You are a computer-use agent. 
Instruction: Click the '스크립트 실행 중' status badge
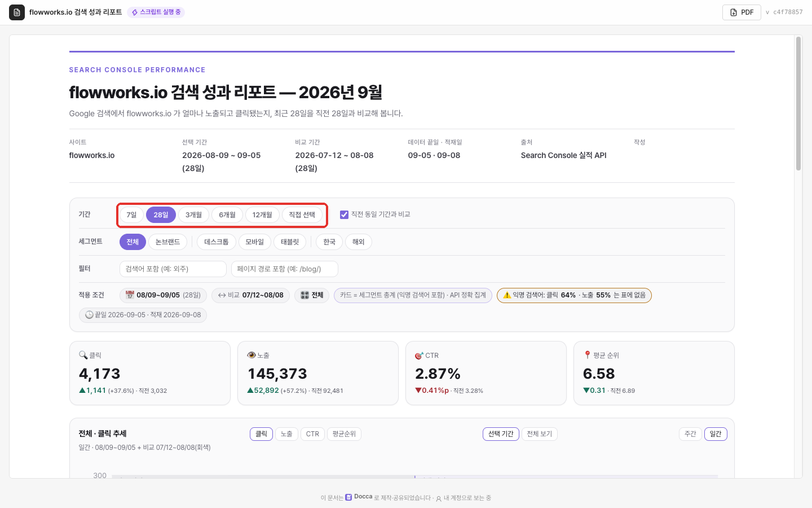coord(156,12)
